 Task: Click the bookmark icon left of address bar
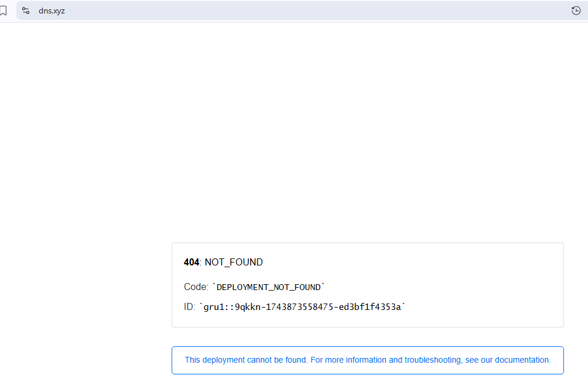pyautogui.click(x=4, y=11)
